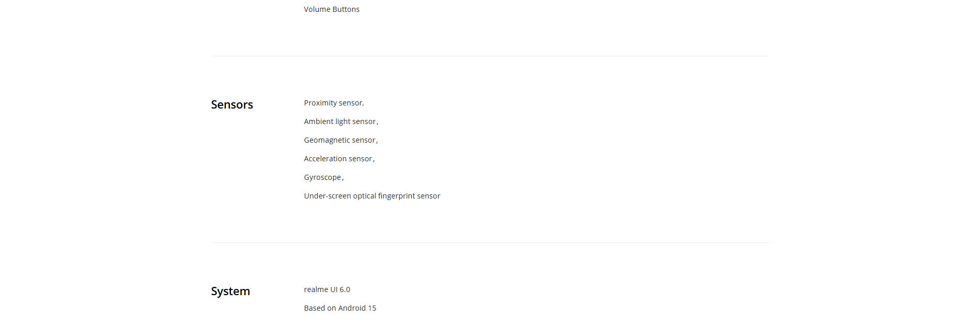
Task: Click the word "Based" in System section
Action: [315, 308]
